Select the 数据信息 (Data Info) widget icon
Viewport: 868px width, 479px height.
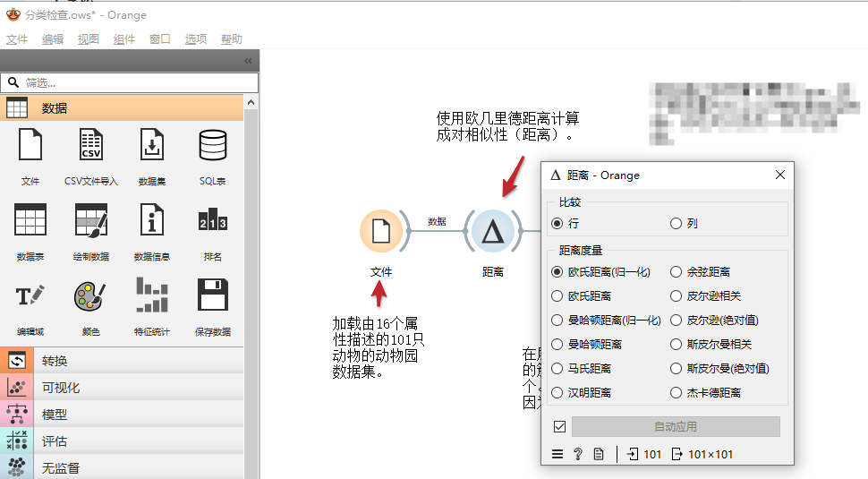(152, 220)
